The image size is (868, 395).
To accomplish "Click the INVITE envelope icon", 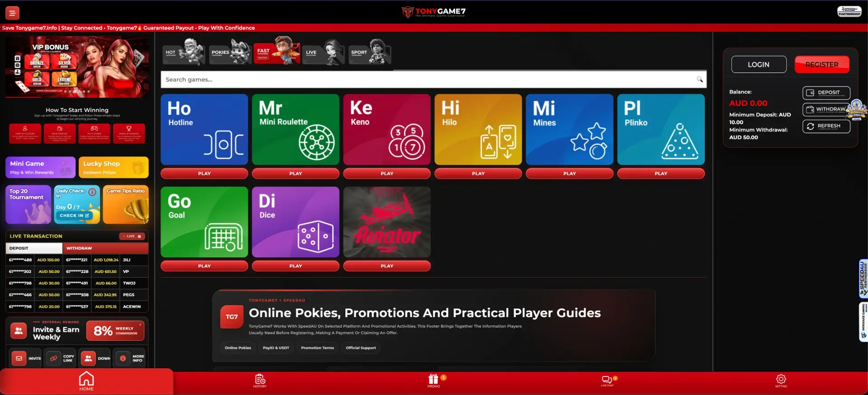I will (19, 358).
